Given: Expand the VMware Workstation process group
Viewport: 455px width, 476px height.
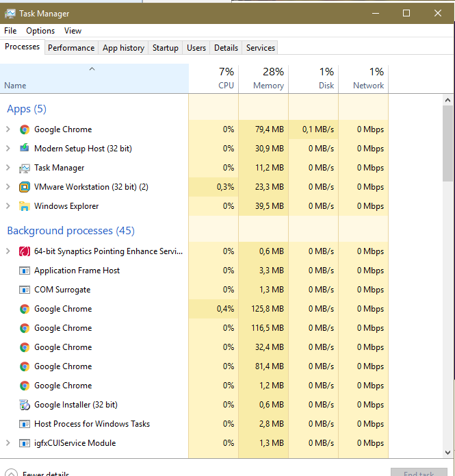Looking at the screenshot, I should 8,187.
